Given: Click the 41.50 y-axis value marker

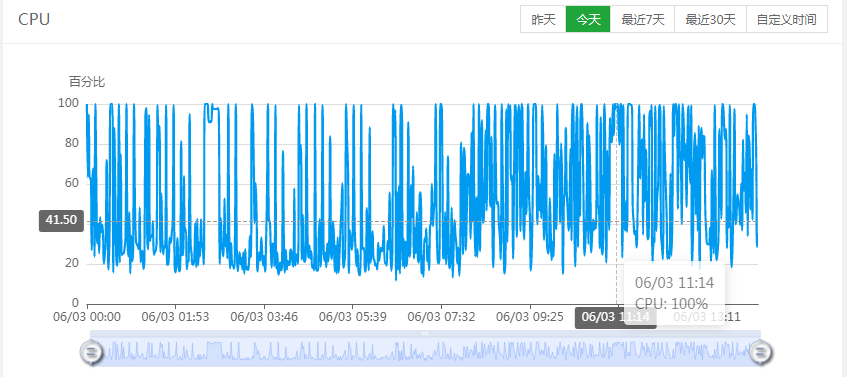Looking at the screenshot, I should 61,220.
